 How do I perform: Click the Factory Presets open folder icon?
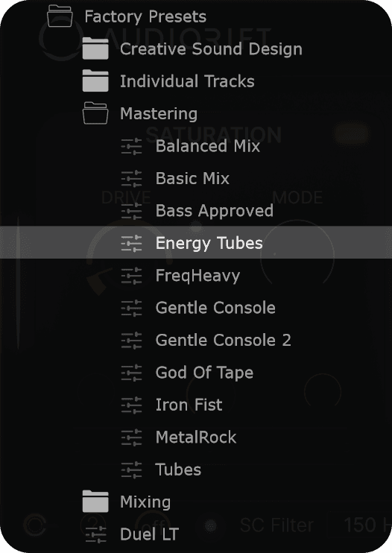60,16
